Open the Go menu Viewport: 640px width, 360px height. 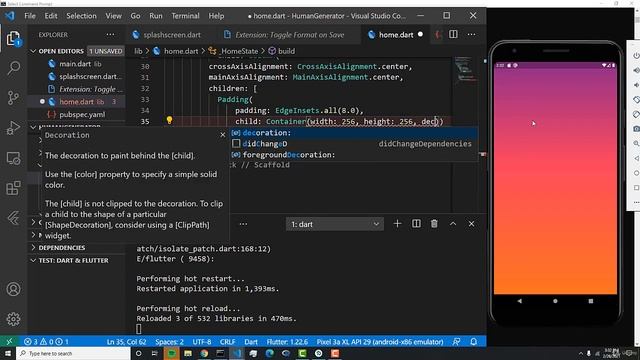(x=136, y=16)
